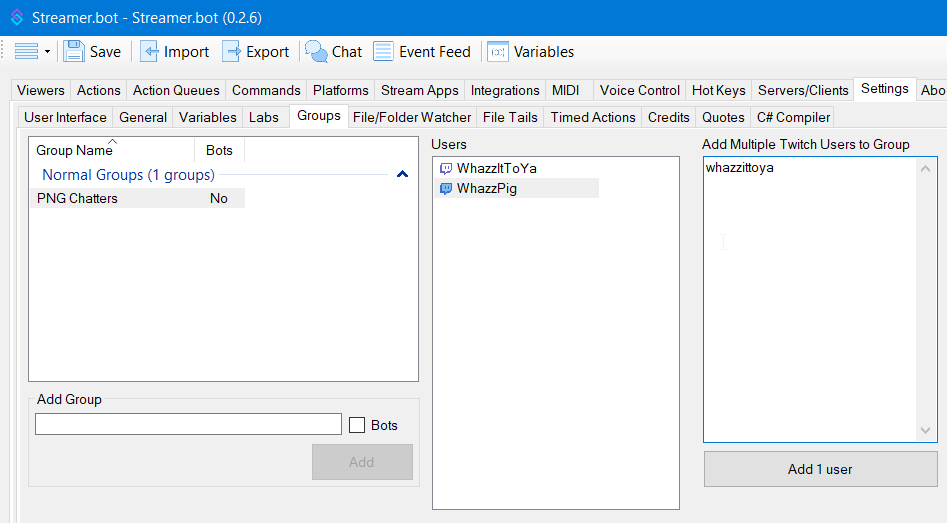Focus the Add Group name input field
The image size is (947, 523).
(x=188, y=424)
